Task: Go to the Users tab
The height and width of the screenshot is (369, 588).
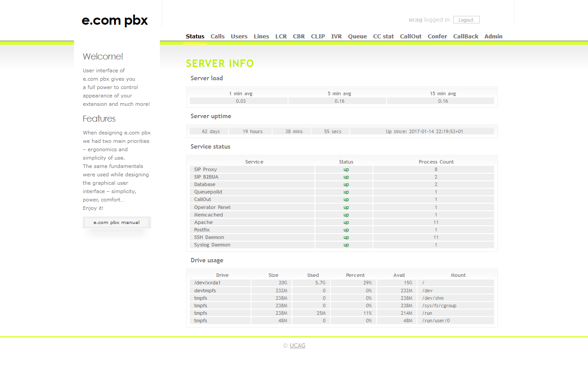Action: point(239,37)
